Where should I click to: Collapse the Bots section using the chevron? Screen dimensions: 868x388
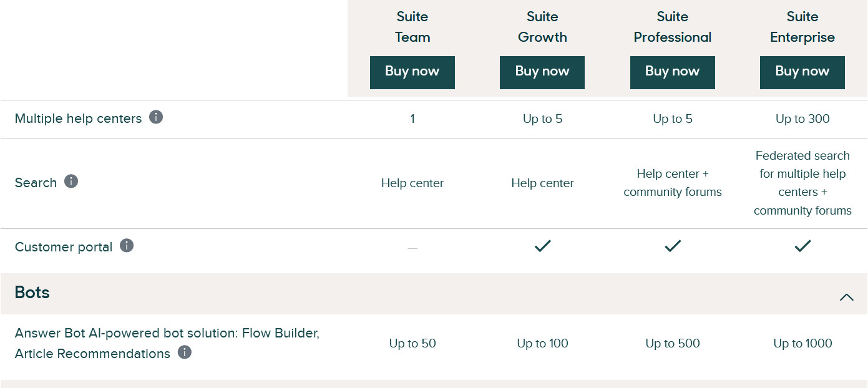pyautogui.click(x=846, y=297)
